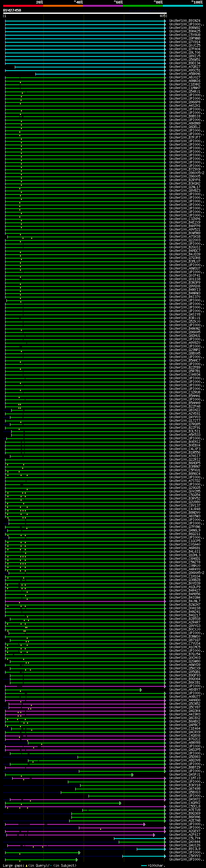This screenshot has width=206, height=868.
Task: View the UniRef100_C4LXF3 hit
Action: [185, 449]
